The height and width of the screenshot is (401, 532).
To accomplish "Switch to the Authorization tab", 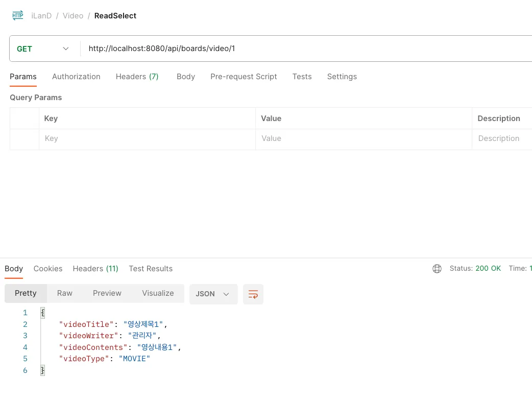I will pyautogui.click(x=76, y=77).
